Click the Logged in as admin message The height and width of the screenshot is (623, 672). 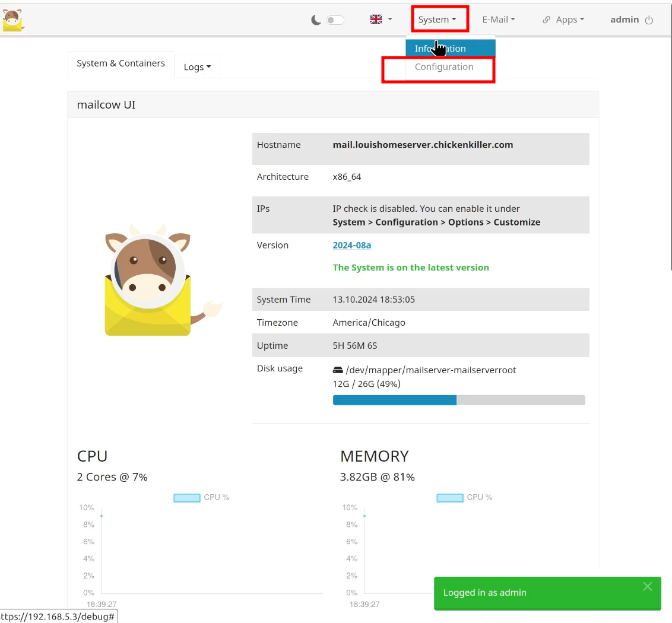tap(485, 593)
